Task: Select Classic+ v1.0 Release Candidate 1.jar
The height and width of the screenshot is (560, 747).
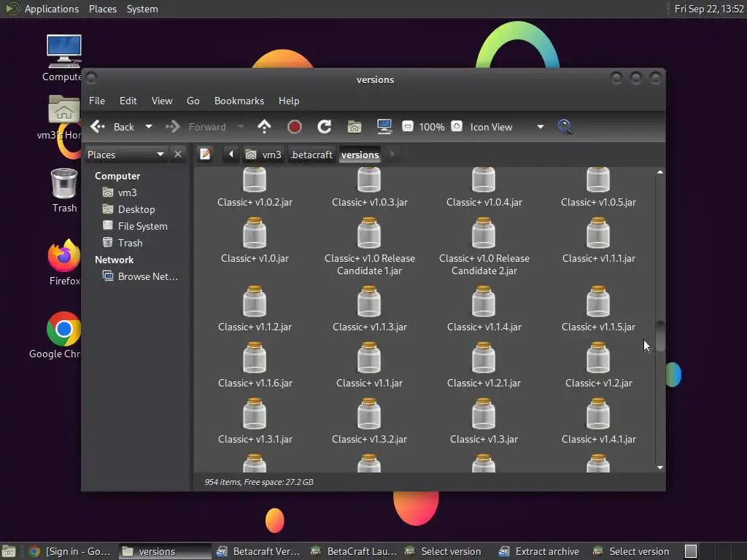Action: (x=369, y=247)
